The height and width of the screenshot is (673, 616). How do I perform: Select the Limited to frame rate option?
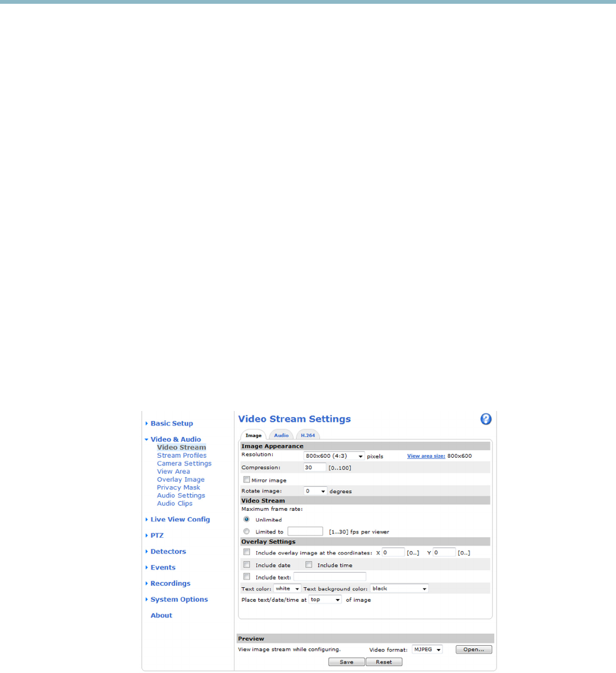[x=247, y=532]
